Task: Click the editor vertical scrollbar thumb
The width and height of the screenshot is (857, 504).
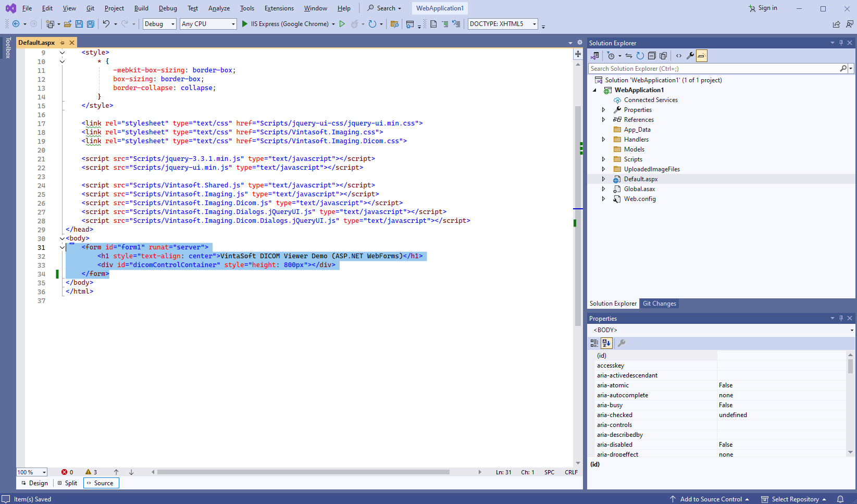Action: point(578,216)
